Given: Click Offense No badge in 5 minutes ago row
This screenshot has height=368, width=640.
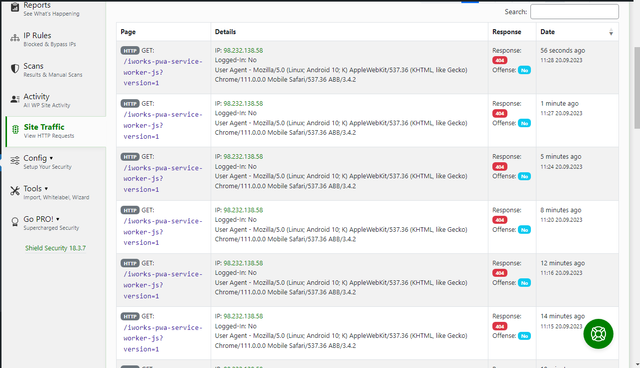Looking at the screenshot, I should [x=524, y=176].
